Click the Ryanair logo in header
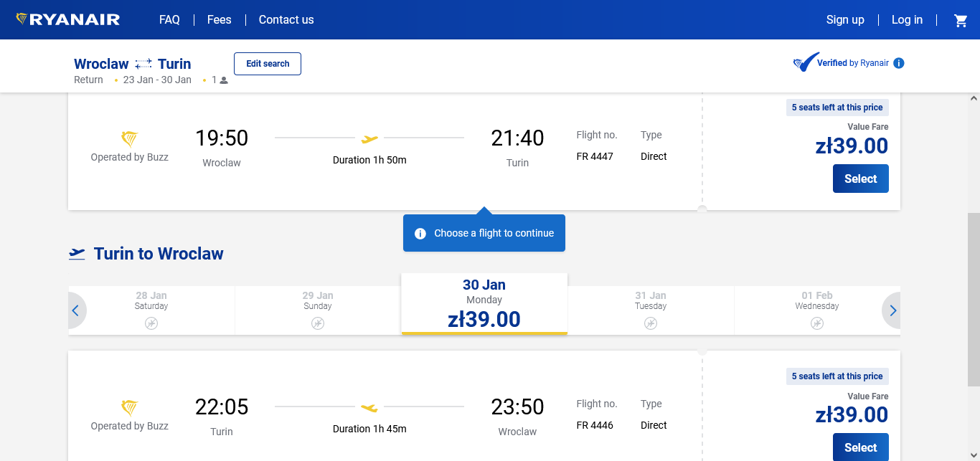This screenshot has height=461, width=980. (68, 19)
